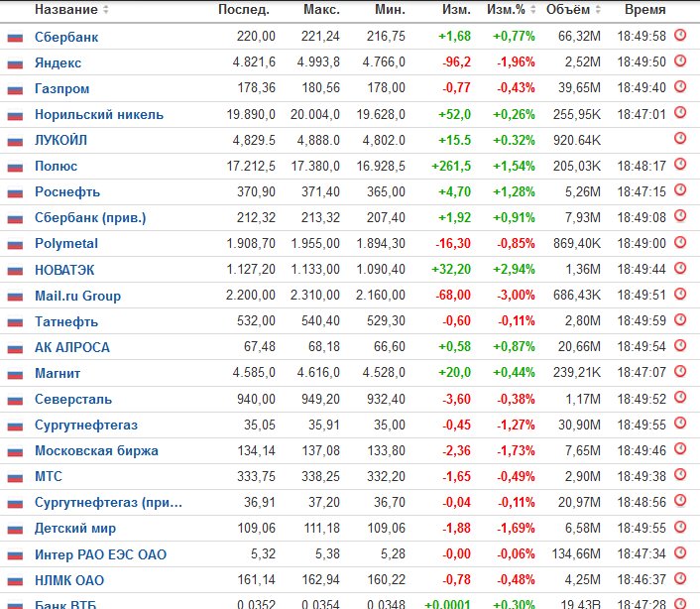Image resolution: width=700 pixels, height=609 pixels.
Task: Click the clock icon in Polymetal row
Action: (680, 242)
